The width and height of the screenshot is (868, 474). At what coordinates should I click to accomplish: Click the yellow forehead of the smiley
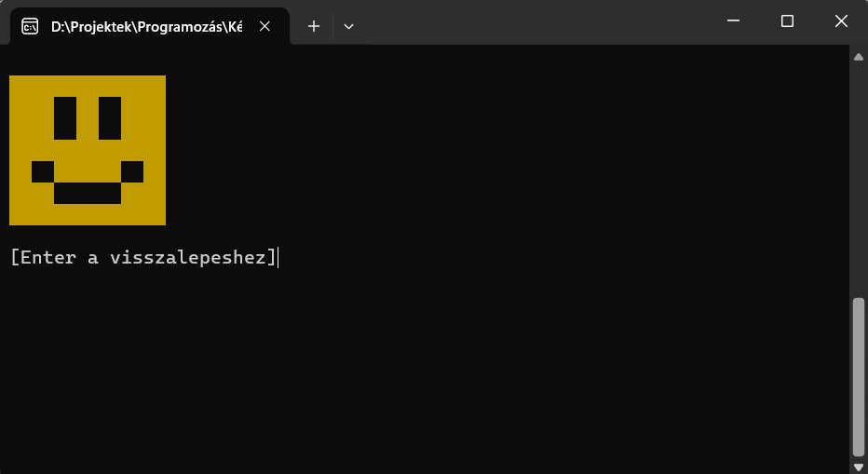[x=88, y=86]
